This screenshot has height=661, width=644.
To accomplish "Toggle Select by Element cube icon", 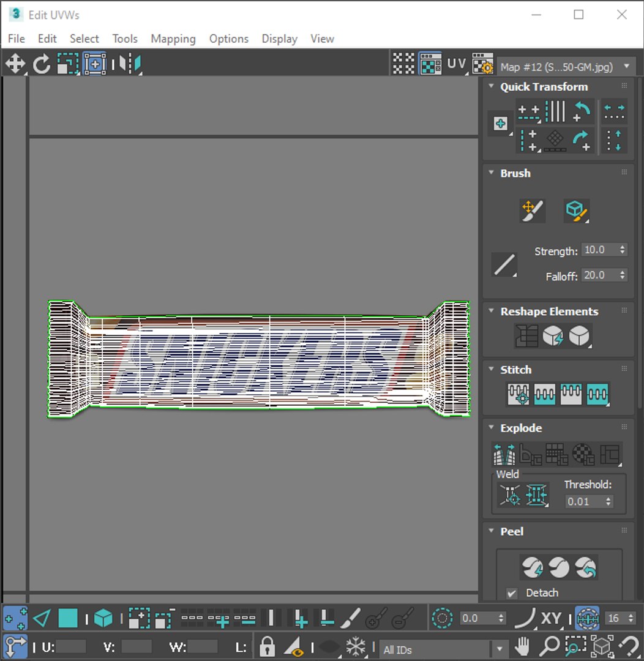I will point(103,618).
